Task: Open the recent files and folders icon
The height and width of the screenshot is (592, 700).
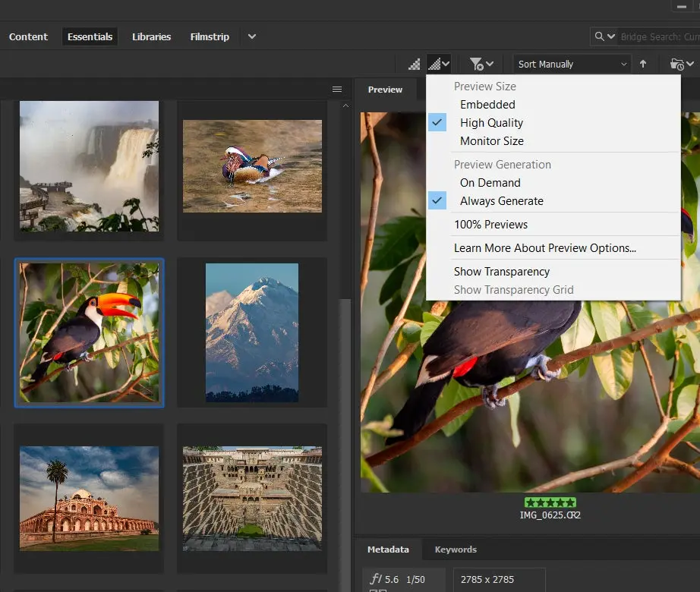Action: [x=678, y=64]
